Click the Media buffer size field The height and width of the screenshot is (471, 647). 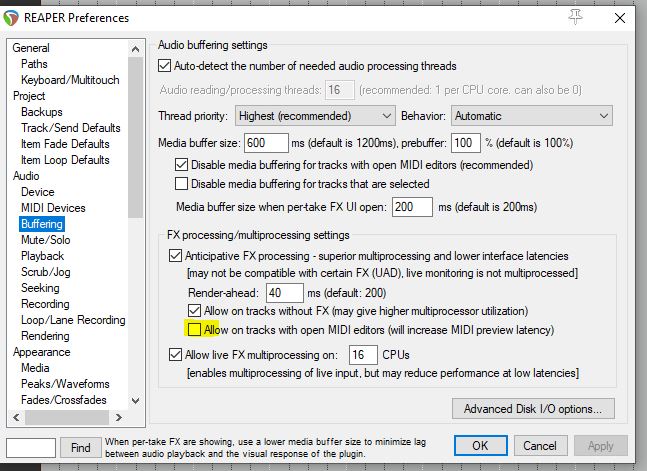(x=266, y=143)
